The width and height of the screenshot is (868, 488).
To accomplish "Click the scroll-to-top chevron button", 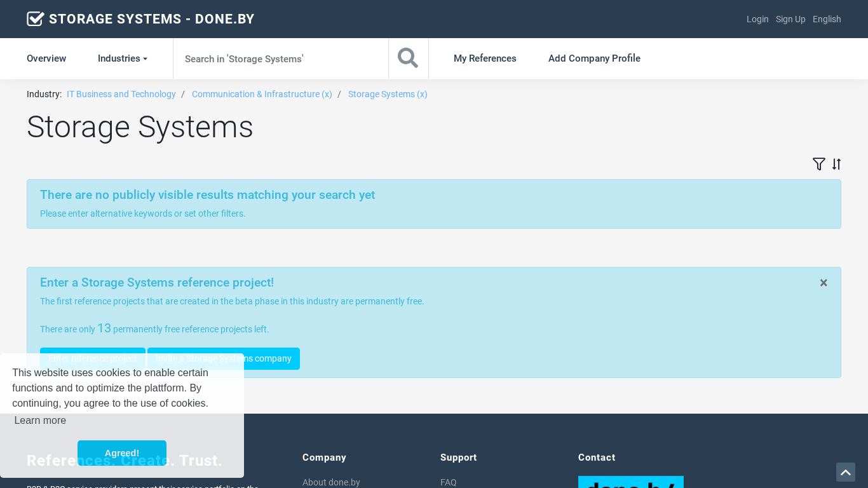I will click(845, 472).
